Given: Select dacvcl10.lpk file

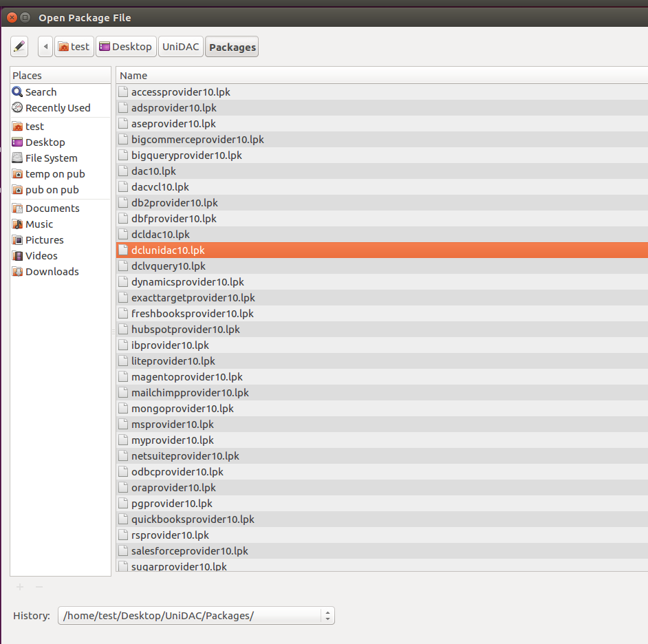Looking at the screenshot, I should point(382,187).
